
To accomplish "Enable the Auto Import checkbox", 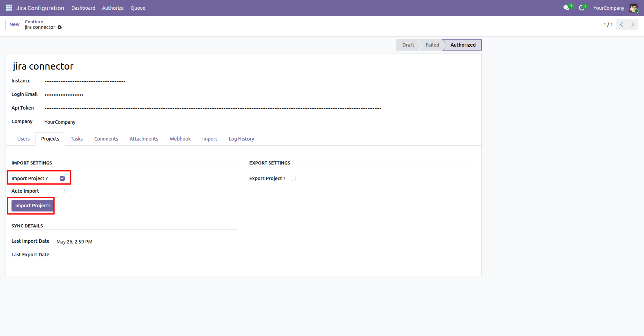I will tap(62, 191).
